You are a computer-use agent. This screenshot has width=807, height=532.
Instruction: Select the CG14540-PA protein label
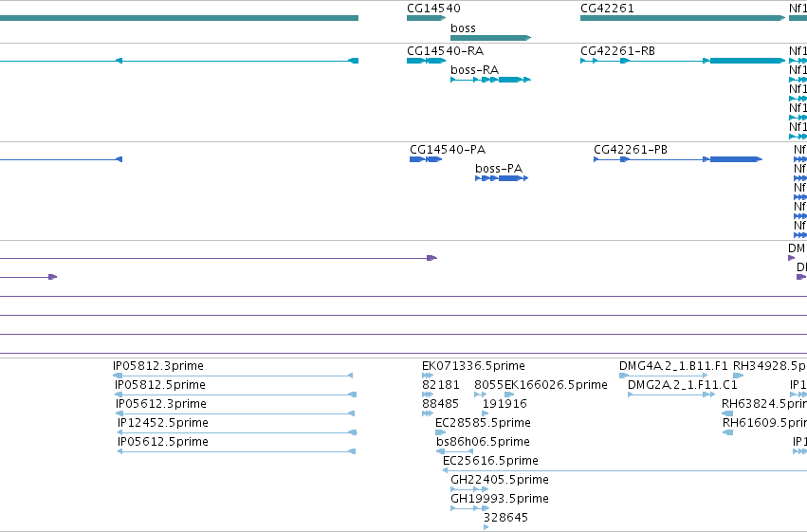[448, 150]
